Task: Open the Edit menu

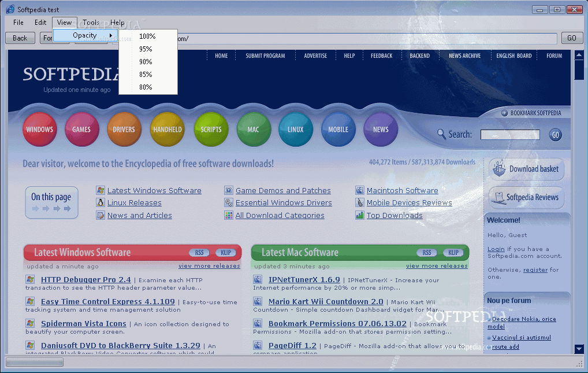Action: [x=40, y=23]
